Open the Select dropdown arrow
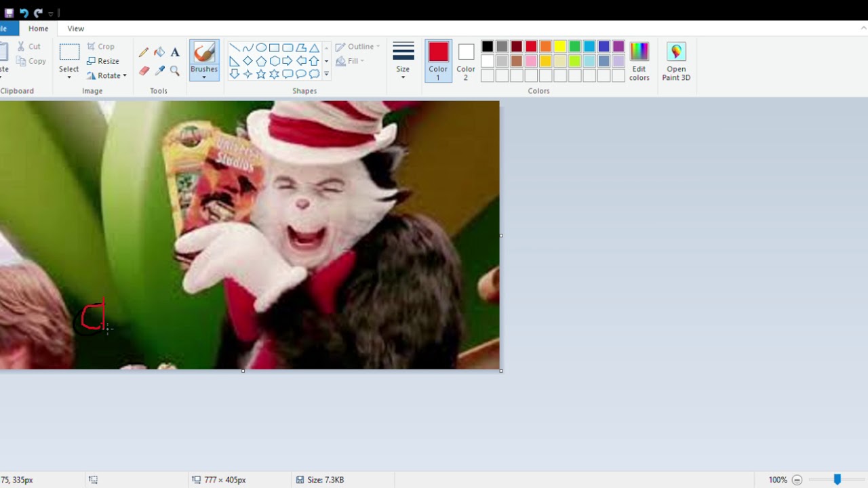Viewport: 868px width, 488px height. point(69,77)
